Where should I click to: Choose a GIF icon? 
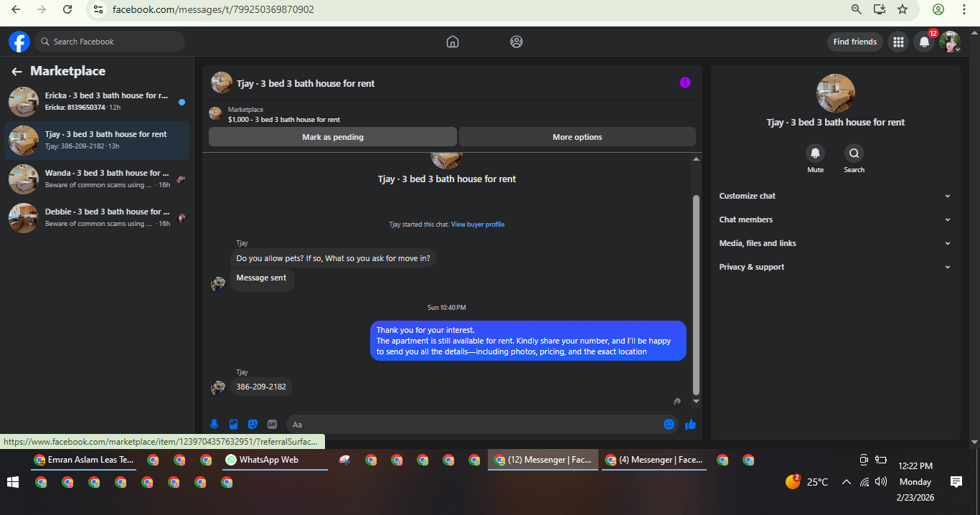point(272,424)
